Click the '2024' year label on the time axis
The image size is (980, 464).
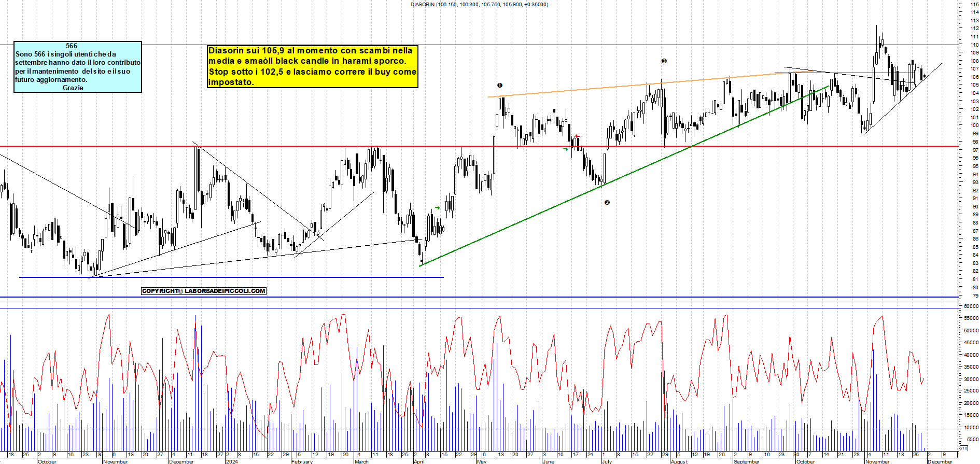[232, 461]
